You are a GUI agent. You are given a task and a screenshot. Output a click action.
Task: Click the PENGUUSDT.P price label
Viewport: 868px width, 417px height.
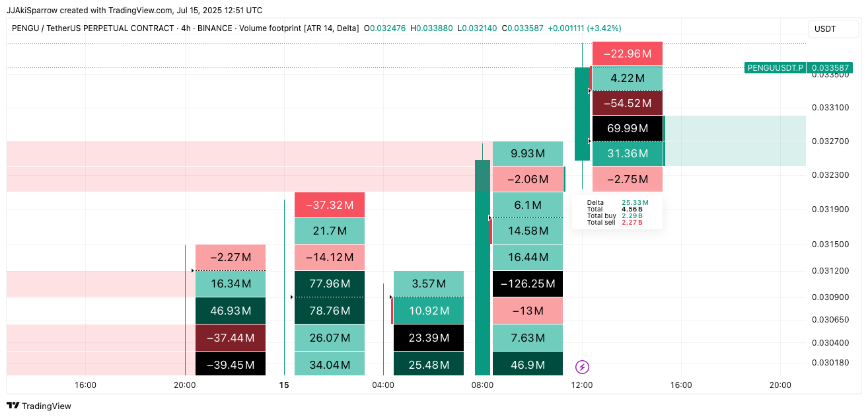[776, 67]
